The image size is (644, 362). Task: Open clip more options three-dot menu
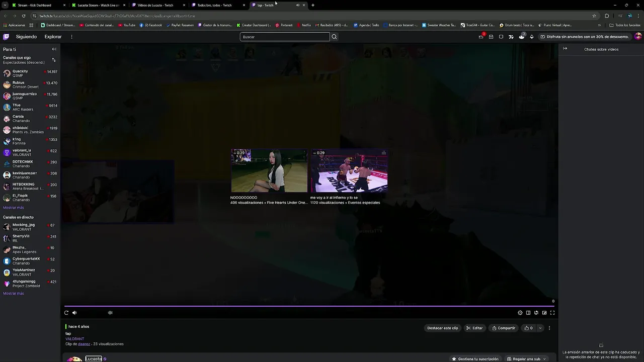coord(549,328)
